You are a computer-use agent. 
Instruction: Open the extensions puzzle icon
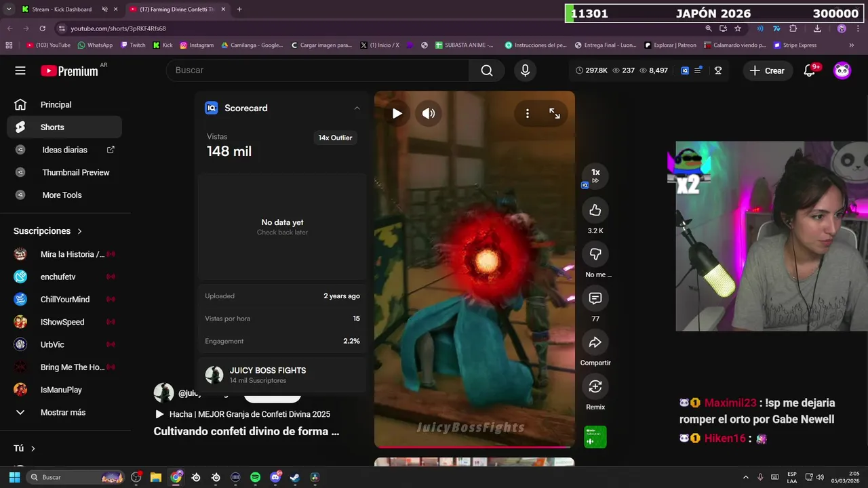pyautogui.click(x=793, y=28)
